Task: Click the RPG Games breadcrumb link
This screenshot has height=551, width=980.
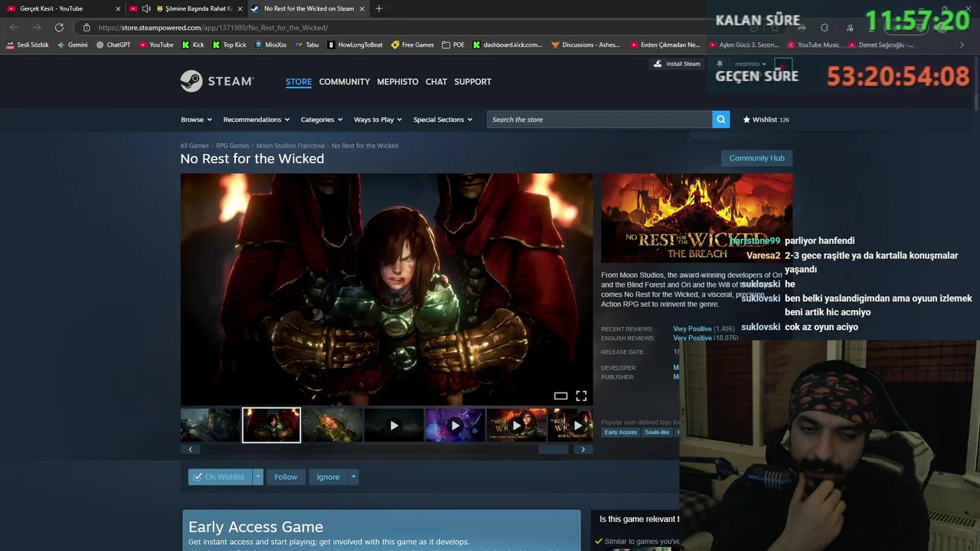Action: (x=232, y=145)
